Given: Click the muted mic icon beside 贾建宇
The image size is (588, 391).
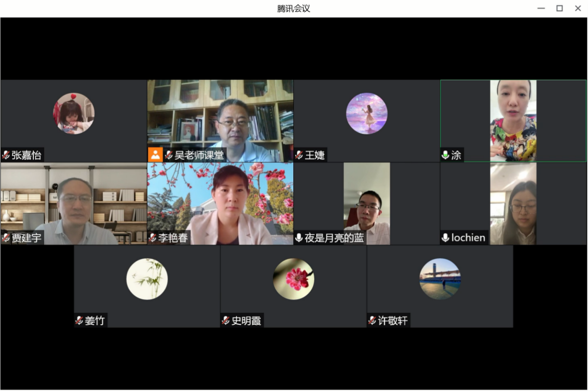Looking at the screenshot, I should pos(6,238).
